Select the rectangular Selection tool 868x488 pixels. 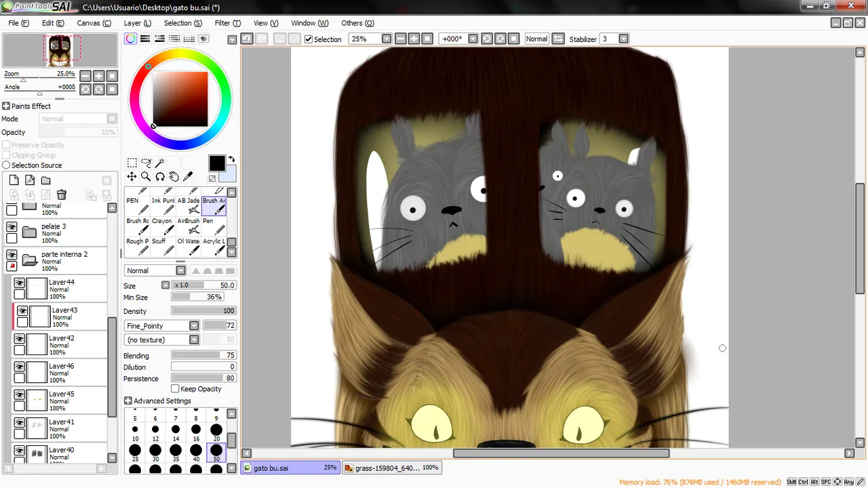pyautogui.click(x=132, y=163)
